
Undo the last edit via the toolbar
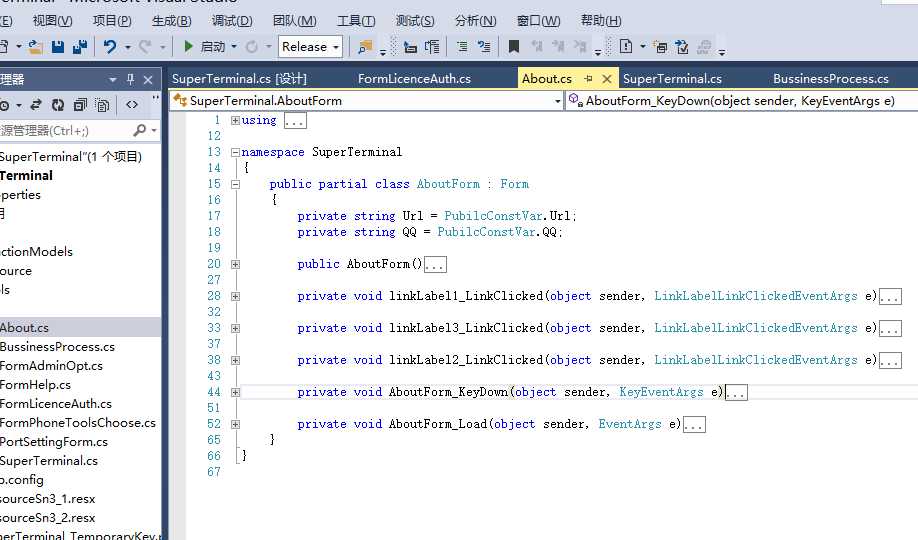(x=109, y=46)
